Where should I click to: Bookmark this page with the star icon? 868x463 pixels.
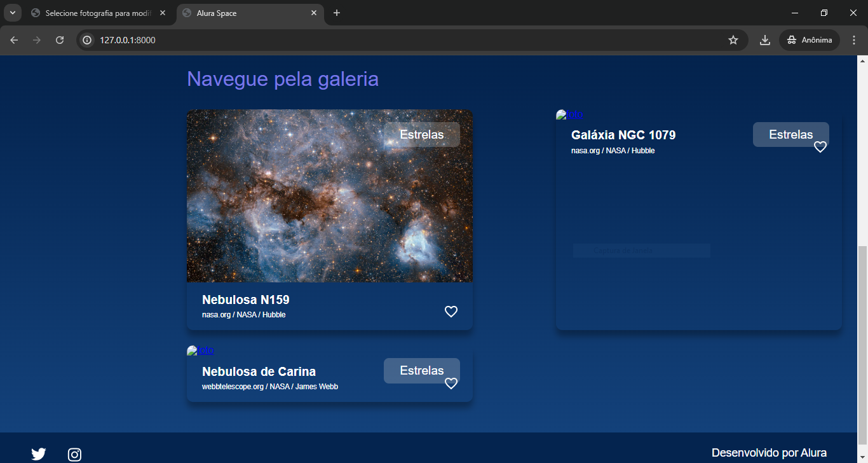[x=733, y=40]
